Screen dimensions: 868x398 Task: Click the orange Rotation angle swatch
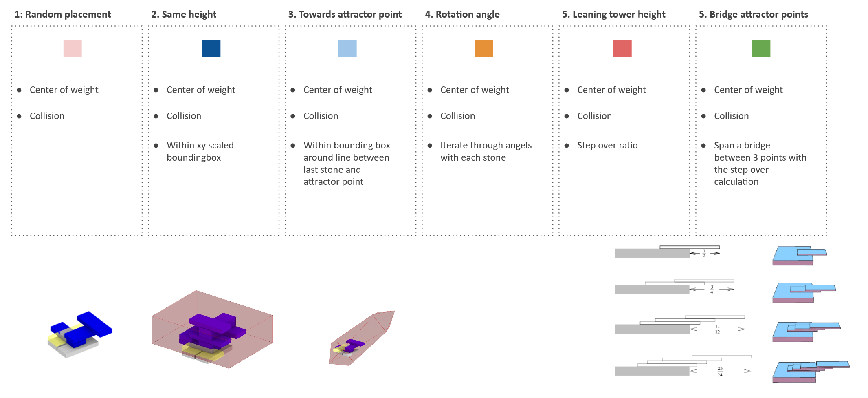click(483, 48)
